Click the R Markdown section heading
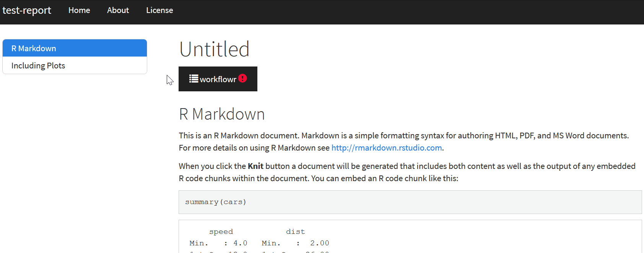Image resolution: width=644 pixels, height=253 pixels. (x=222, y=114)
